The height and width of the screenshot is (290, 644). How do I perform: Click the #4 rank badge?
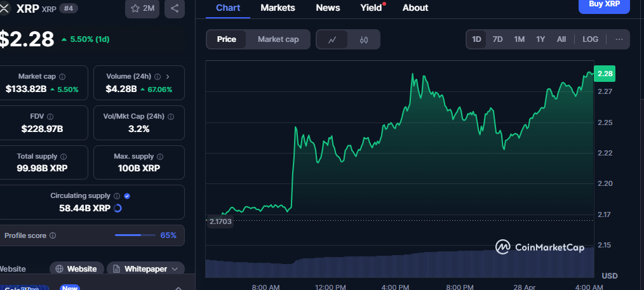[69, 8]
